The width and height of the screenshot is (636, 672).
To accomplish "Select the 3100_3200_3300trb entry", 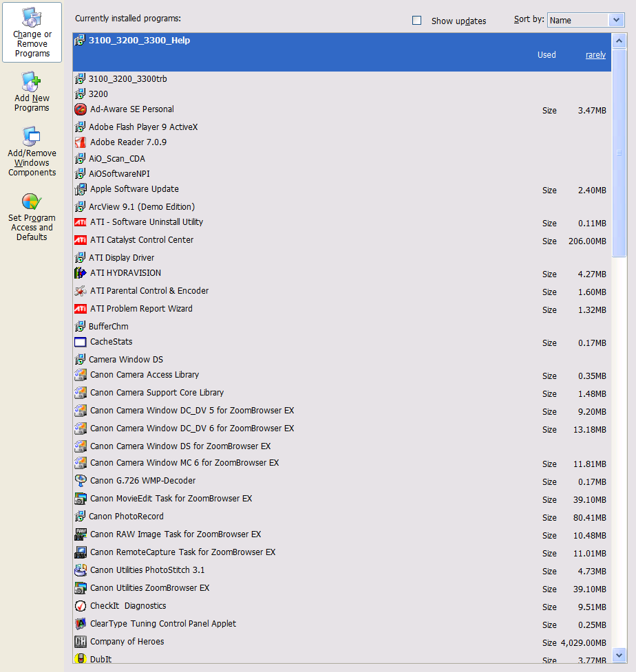I will (342, 79).
